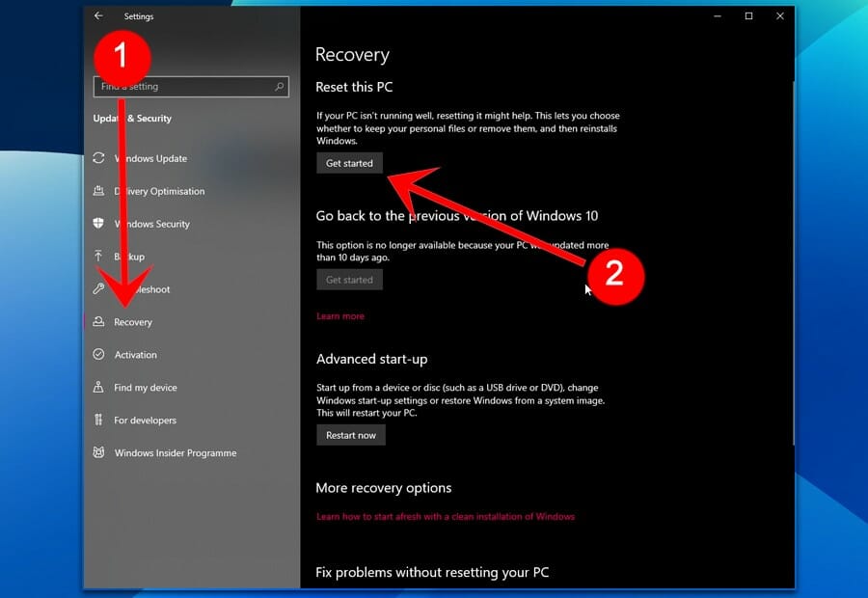Open Windows Update section

[192, 158]
